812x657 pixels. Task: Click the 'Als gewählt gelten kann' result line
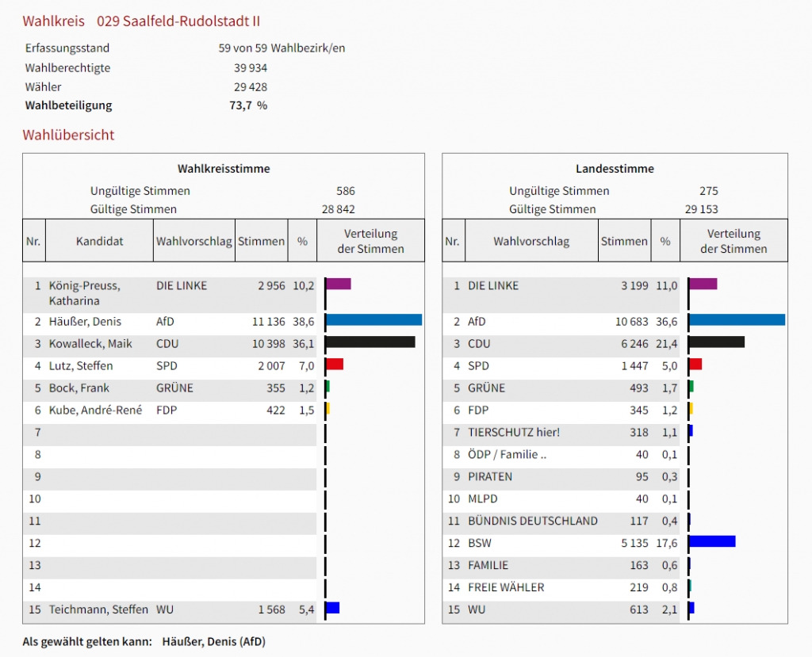point(144,642)
